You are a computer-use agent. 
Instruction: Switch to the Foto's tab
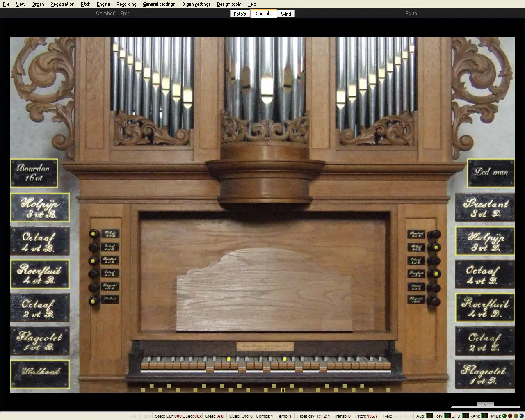pos(240,14)
